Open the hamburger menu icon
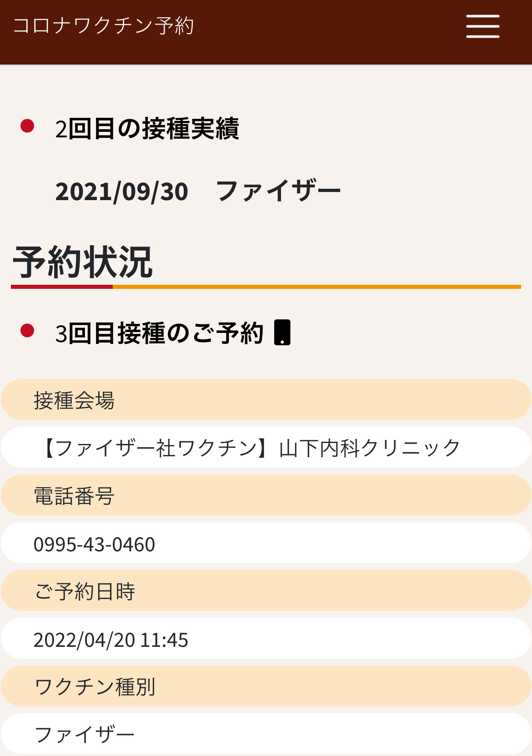 pyautogui.click(x=482, y=26)
